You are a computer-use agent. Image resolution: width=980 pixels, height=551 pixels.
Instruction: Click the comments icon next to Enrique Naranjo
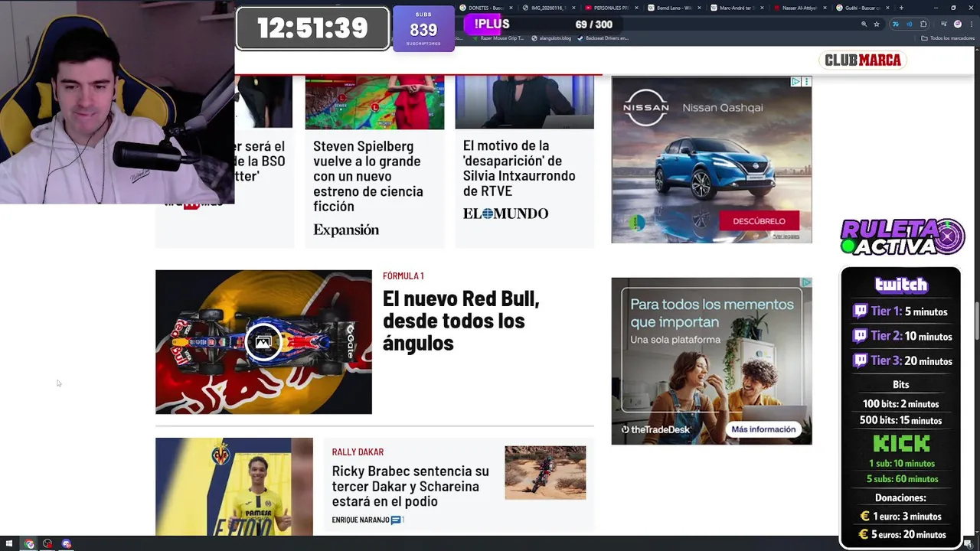tap(396, 520)
